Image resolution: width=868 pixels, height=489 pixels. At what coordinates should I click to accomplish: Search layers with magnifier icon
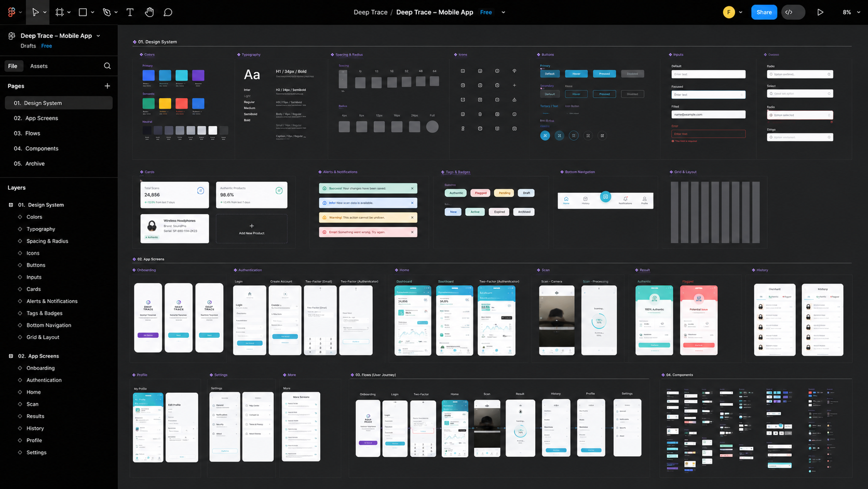click(x=107, y=66)
